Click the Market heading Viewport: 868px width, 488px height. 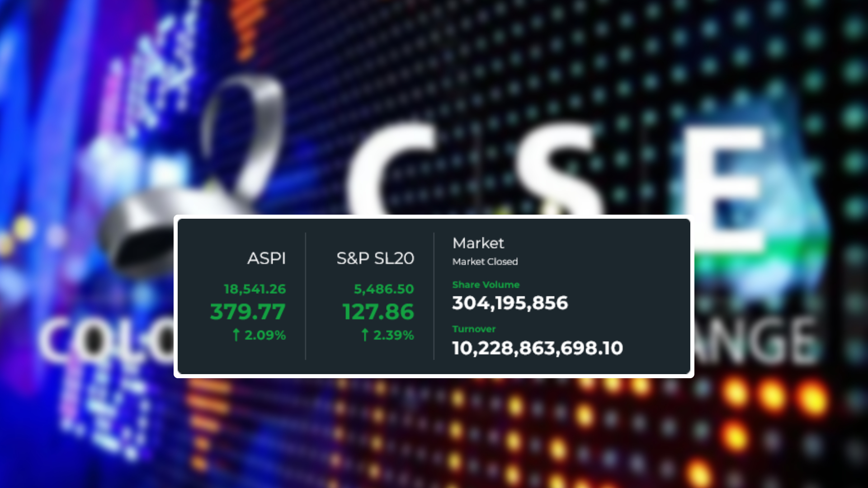478,243
